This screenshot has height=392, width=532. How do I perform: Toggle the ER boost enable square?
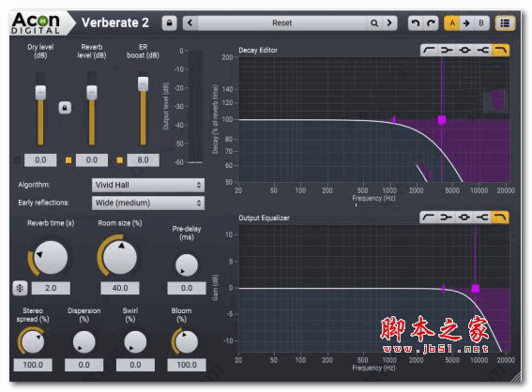coord(120,160)
